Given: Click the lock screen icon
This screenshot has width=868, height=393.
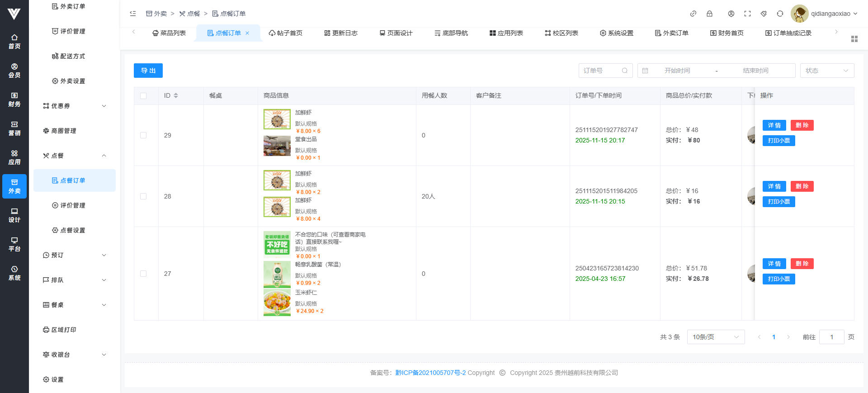Looking at the screenshot, I should 709,14.
